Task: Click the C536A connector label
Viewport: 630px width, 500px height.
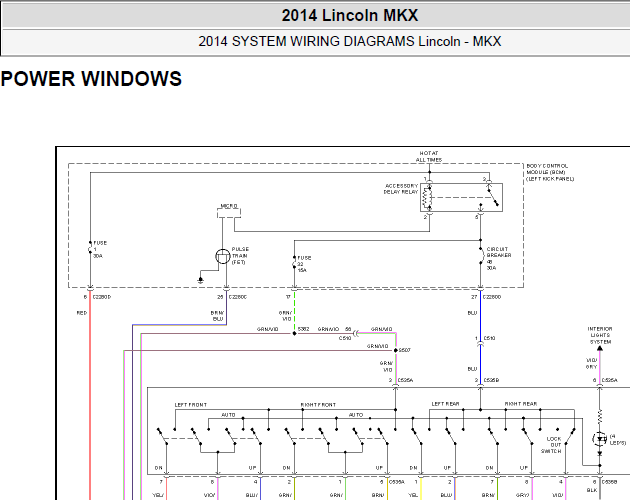Action: tap(397, 482)
